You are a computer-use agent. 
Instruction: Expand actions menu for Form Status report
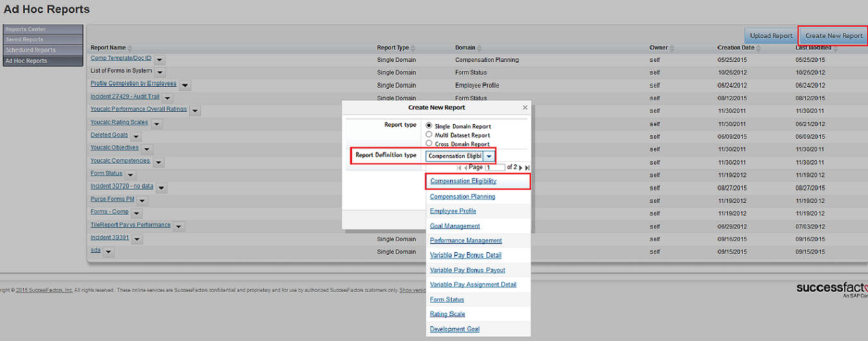click(130, 174)
